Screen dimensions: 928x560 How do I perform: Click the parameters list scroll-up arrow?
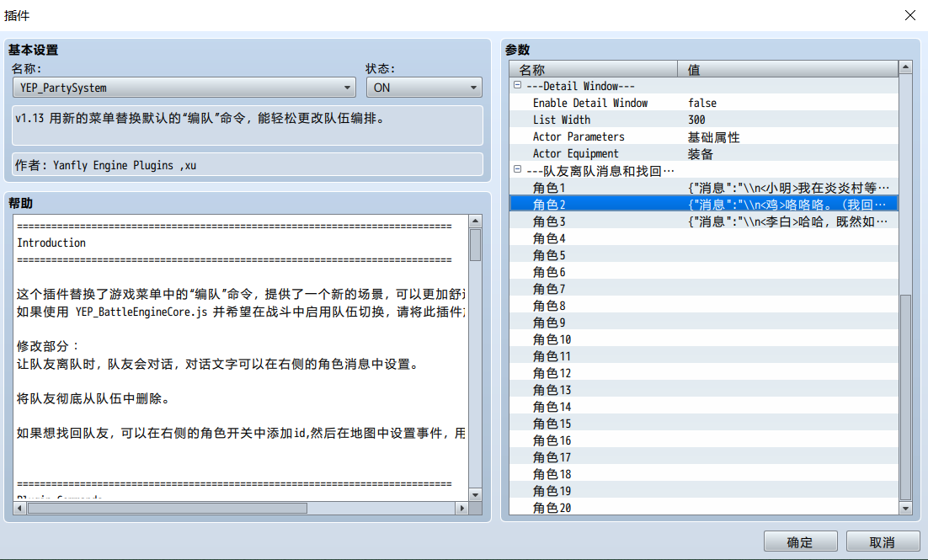(905, 67)
